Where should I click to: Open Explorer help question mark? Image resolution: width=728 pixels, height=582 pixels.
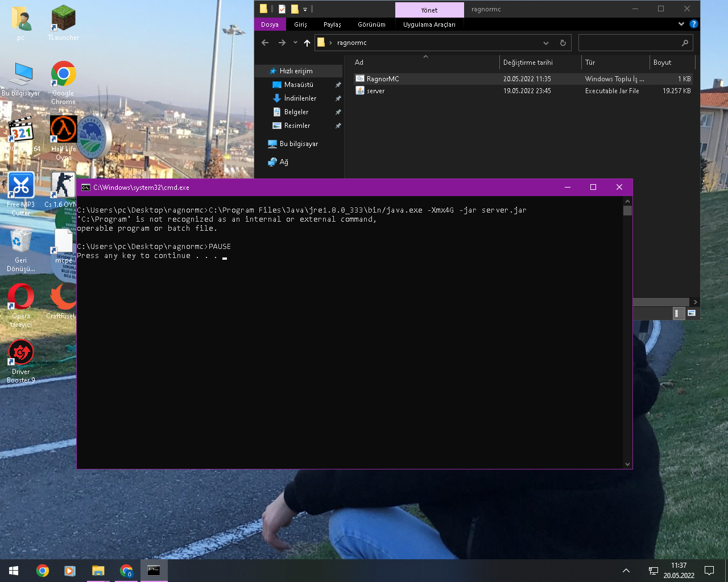pyautogui.click(x=693, y=24)
